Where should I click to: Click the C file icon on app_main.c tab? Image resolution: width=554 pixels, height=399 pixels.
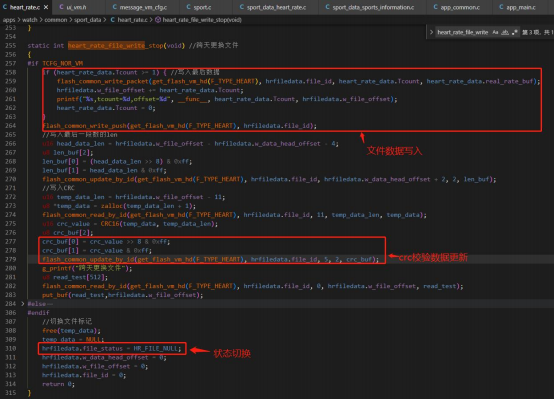[x=501, y=7]
